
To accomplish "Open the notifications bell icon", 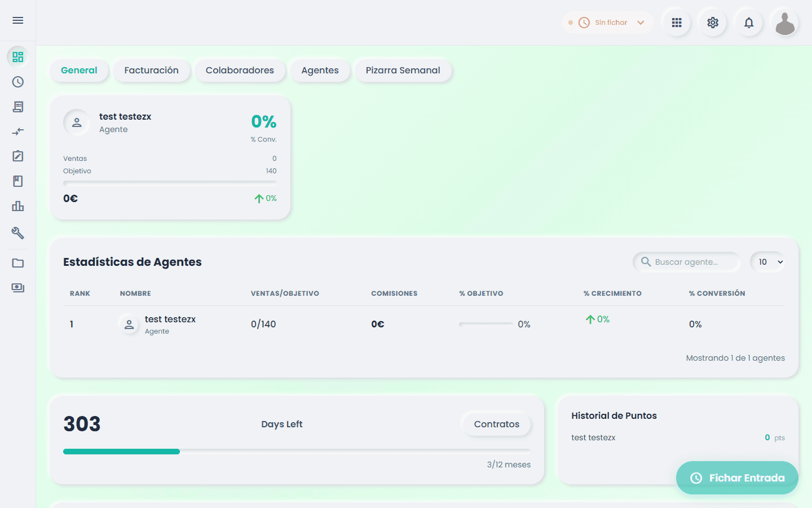I will (749, 22).
